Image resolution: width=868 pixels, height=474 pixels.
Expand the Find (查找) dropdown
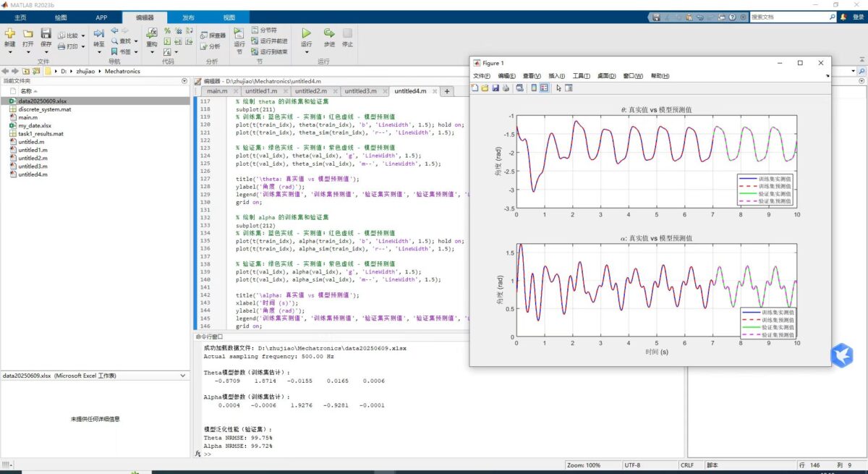(135, 41)
